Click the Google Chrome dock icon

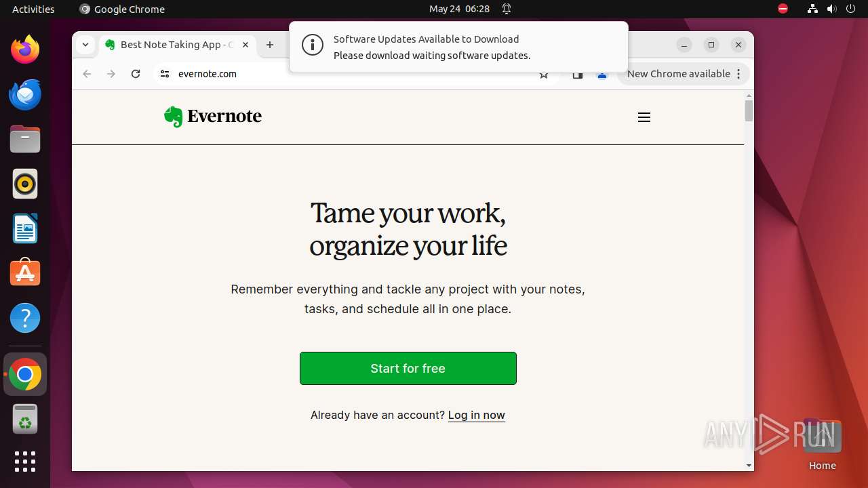25,374
